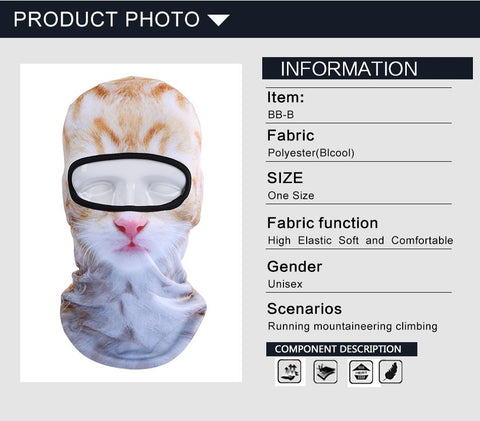Click the lightweight feather icon
The height and width of the screenshot is (421, 480).
(391, 372)
